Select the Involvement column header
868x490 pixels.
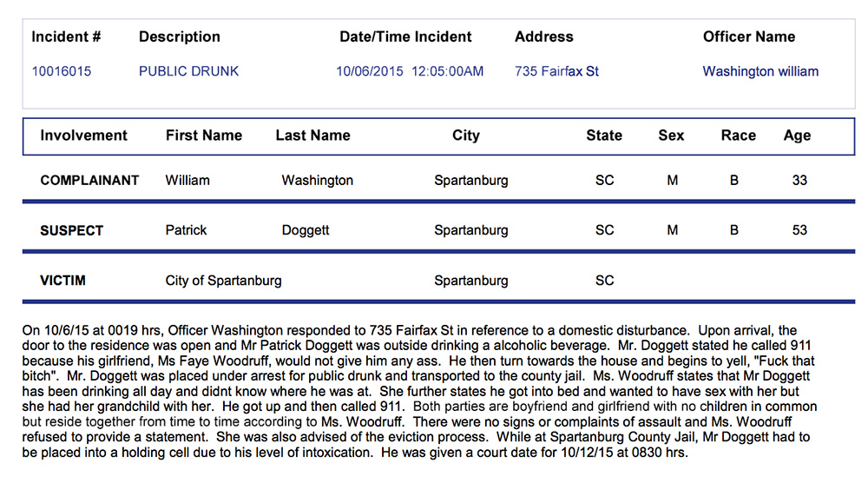83,136
